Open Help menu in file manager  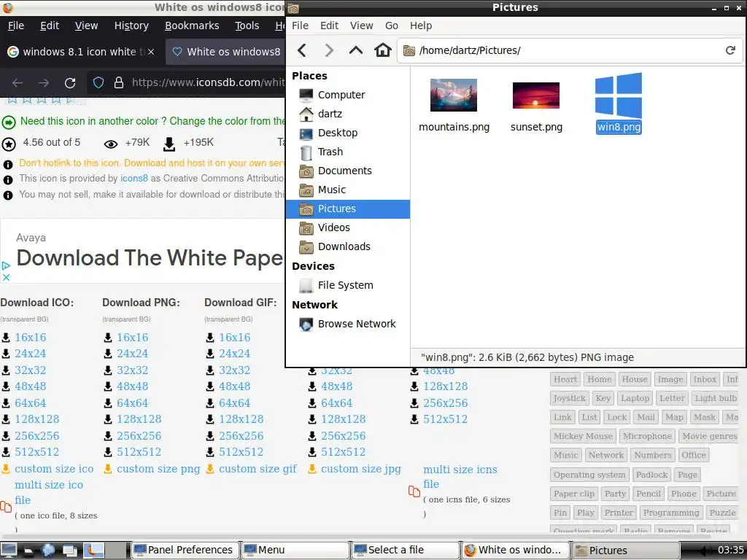[421, 26]
